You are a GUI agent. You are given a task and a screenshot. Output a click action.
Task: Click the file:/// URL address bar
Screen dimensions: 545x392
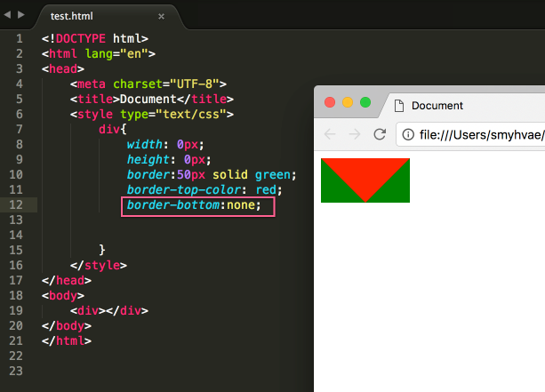click(x=480, y=134)
